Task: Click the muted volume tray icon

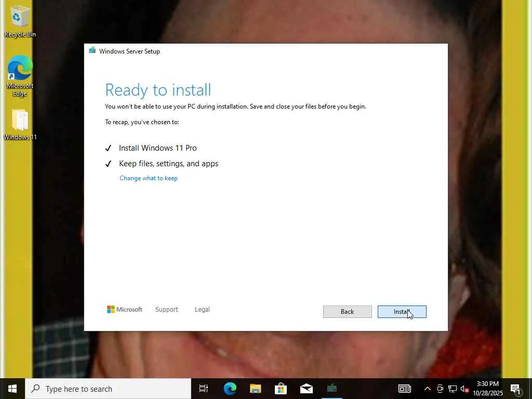Action: 464,389
